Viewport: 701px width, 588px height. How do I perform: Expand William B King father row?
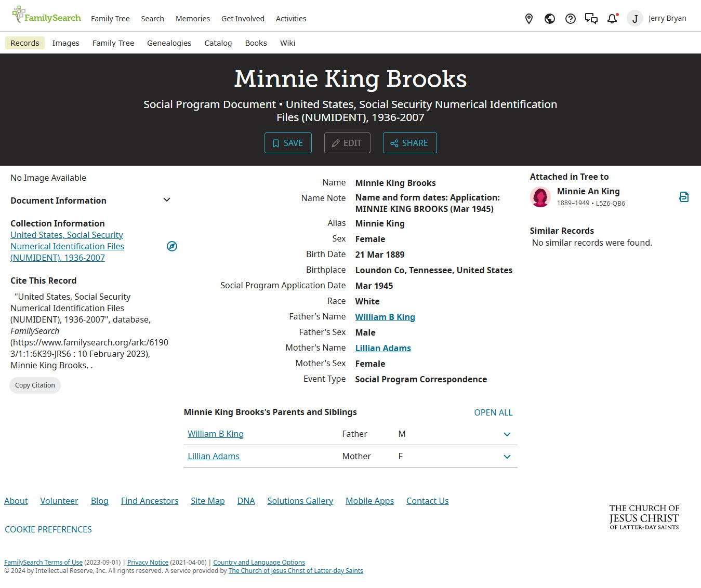point(507,434)
